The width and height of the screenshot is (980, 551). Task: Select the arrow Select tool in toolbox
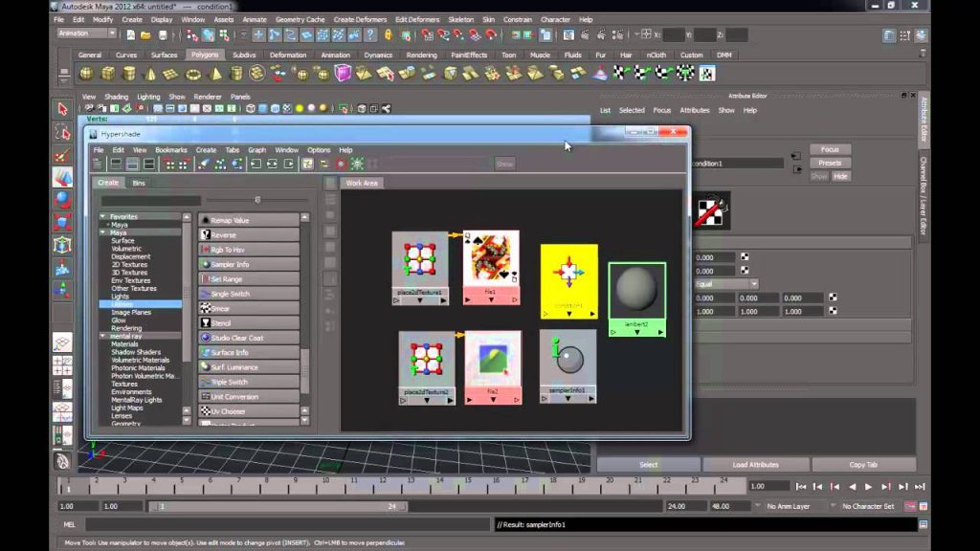click(62, 109)
